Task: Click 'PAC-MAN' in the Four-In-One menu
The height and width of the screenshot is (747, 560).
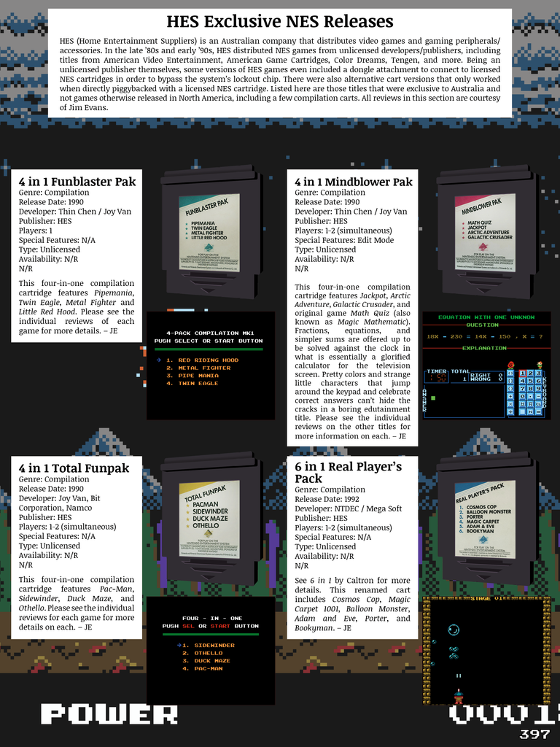Action: tap(208, 668)
